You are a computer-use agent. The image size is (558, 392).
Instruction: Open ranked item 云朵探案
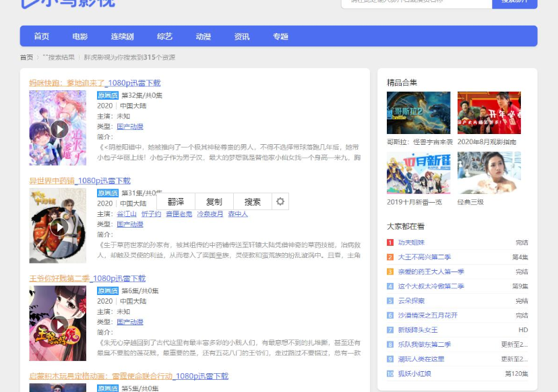pyautogui.click(x=411, y=301)
